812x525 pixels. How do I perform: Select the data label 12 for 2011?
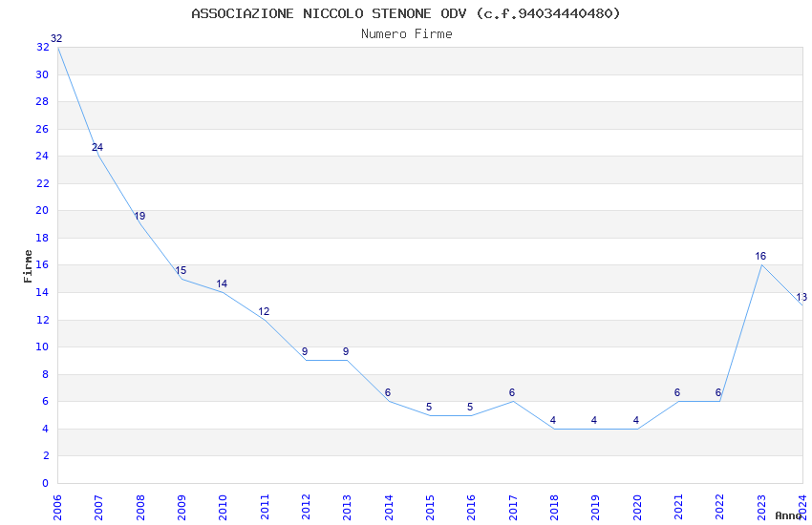[x=264, y=311]
